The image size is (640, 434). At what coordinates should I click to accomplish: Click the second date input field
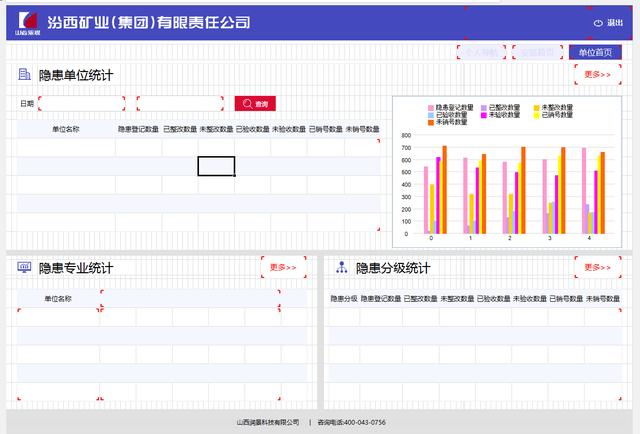(x=179, y=104)
